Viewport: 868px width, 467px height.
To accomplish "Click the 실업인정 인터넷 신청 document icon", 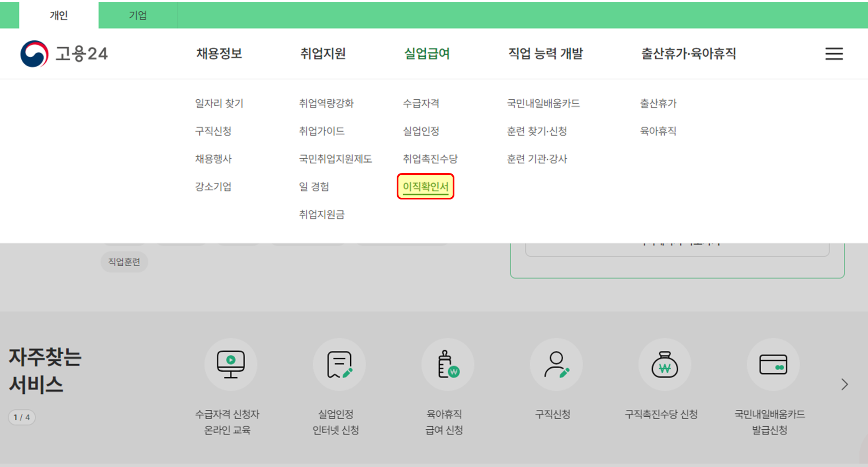I will pyautogui.click(x=339, y=364).
